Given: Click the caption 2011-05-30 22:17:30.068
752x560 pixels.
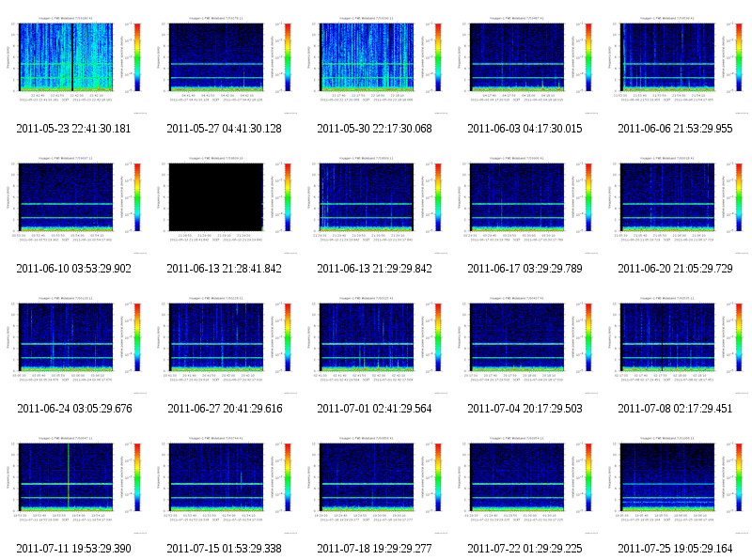Looking at the screenshot, I should [x=374, y=129].
